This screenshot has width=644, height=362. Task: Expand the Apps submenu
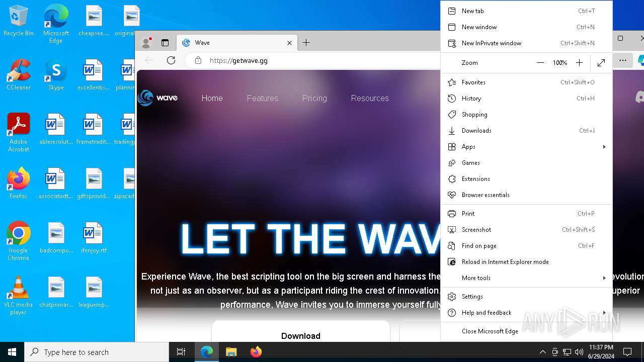[x=526, y=147]
